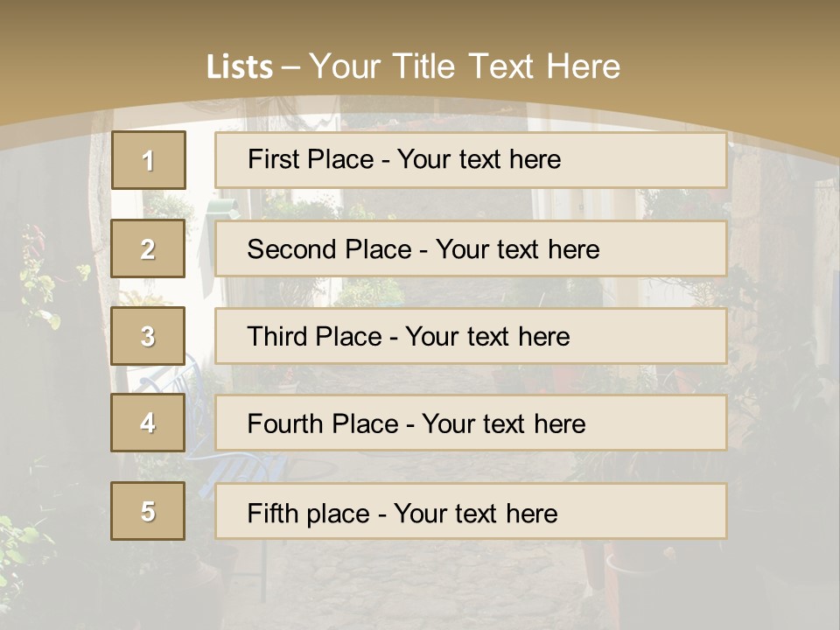Click the cobblestone path in background

tap(420, 577)
